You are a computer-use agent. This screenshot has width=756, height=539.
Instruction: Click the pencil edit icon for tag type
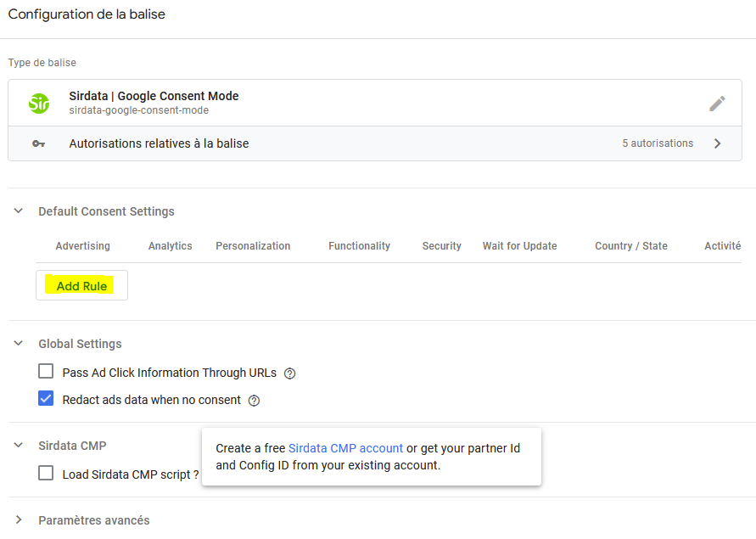click(x=717, y=104)
